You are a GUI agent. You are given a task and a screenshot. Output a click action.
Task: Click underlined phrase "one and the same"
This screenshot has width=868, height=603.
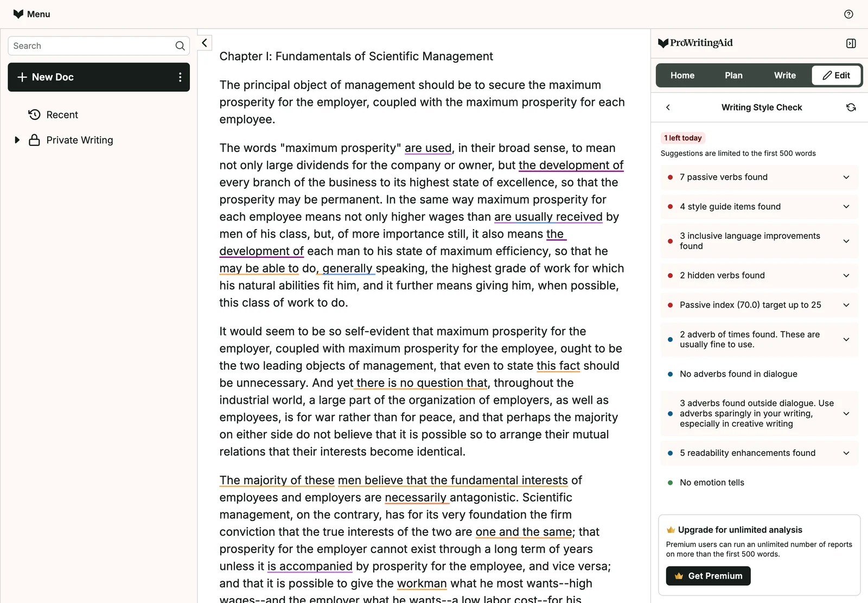pos(524,532)
